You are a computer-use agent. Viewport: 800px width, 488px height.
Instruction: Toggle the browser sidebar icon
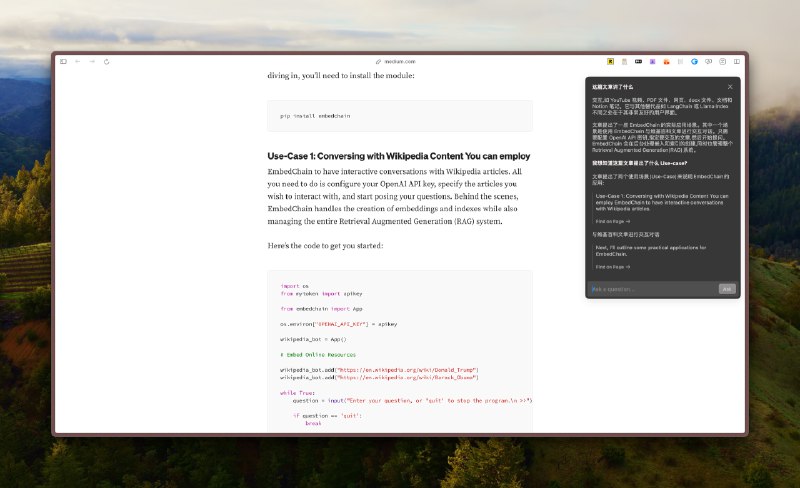pos(63,62)
